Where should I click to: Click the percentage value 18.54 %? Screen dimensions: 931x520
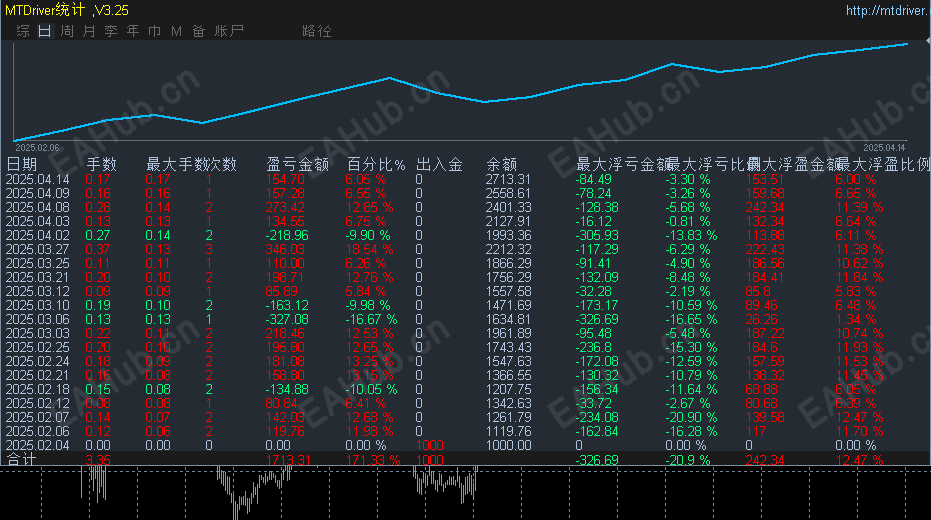[x=369, y=249]
